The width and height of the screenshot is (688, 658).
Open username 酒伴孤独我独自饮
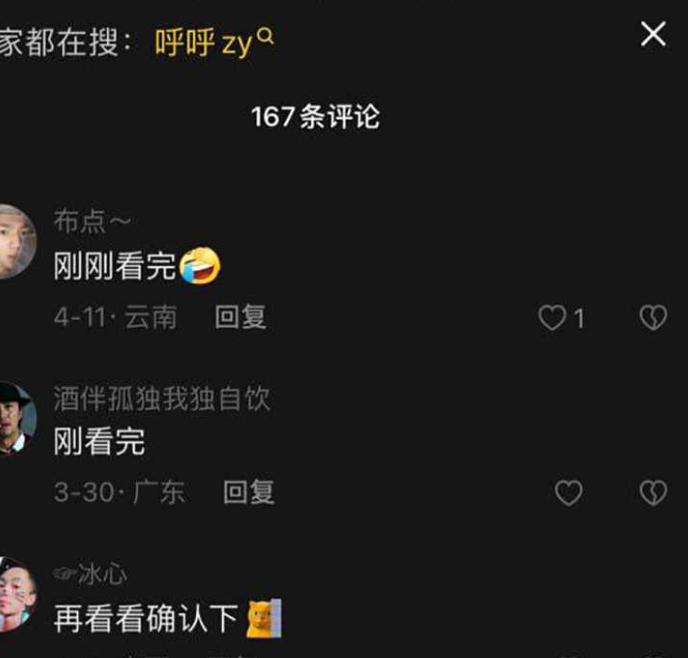(x=162, y=398)
